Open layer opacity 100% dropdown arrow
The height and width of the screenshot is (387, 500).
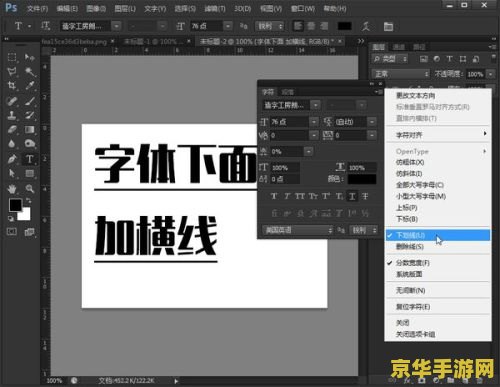(490, 74)
